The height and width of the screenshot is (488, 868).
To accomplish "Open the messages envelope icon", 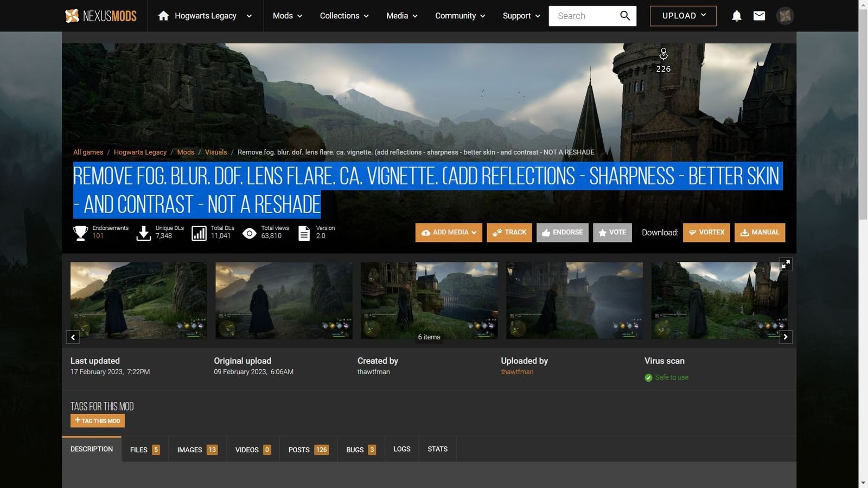I will (759, 16).
